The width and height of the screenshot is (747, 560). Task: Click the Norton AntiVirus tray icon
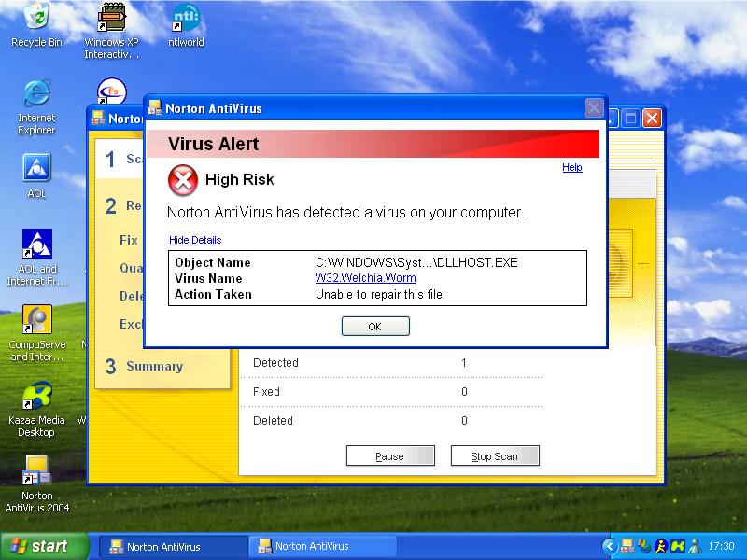627,546
